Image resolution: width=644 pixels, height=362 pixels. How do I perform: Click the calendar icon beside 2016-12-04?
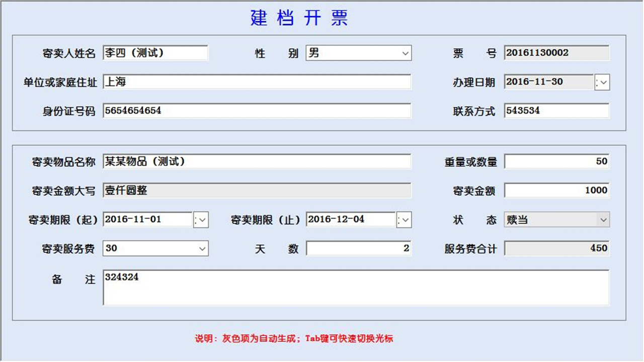[x=405, y=220]
